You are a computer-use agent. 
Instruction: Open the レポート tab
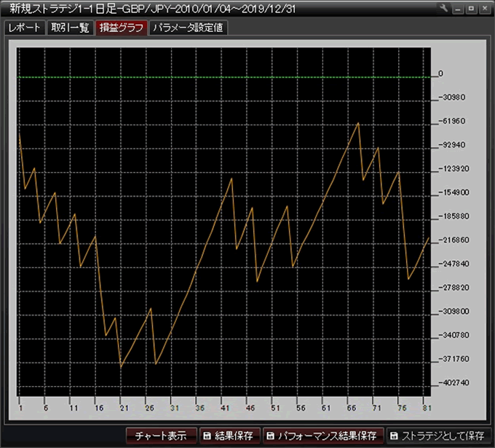(x=25, y=28)
